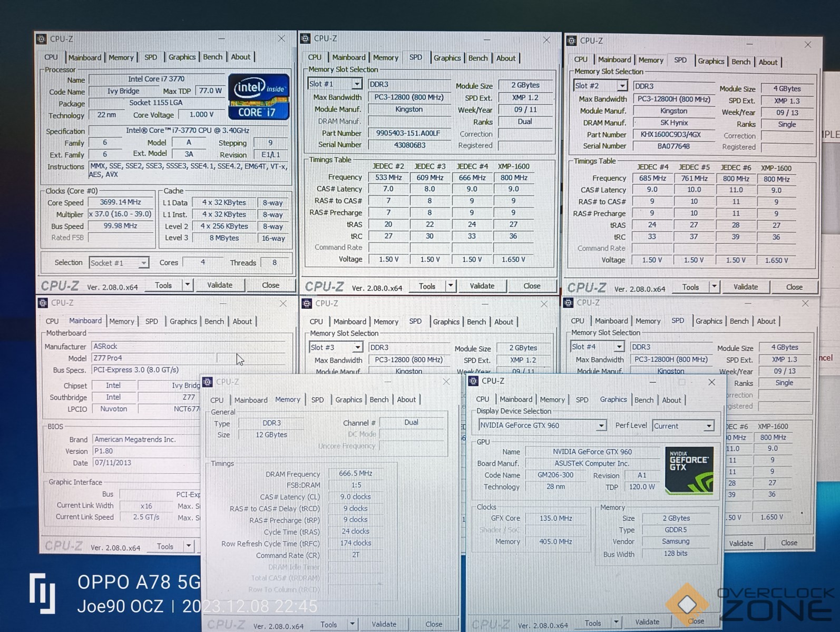Click Tools button in the Slot #1 window

tap(427, 286)
